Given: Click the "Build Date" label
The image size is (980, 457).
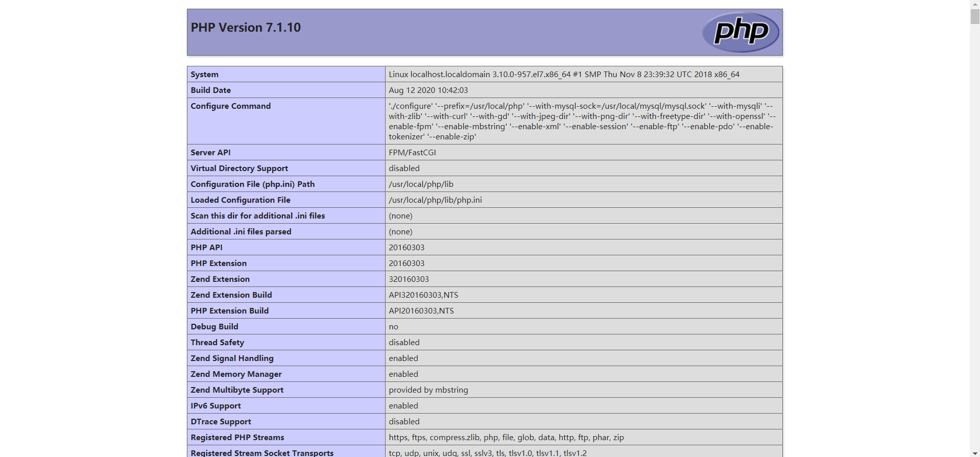Looking at the screenshot, I should (210, 90).
